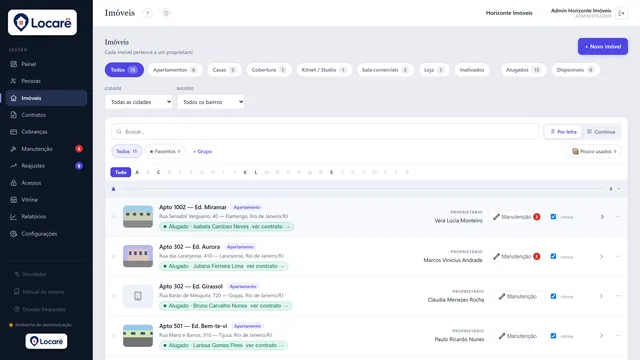Click the Relatórios chart icon
The height and width of the screenshot is (360, 640).
[13, 217]
